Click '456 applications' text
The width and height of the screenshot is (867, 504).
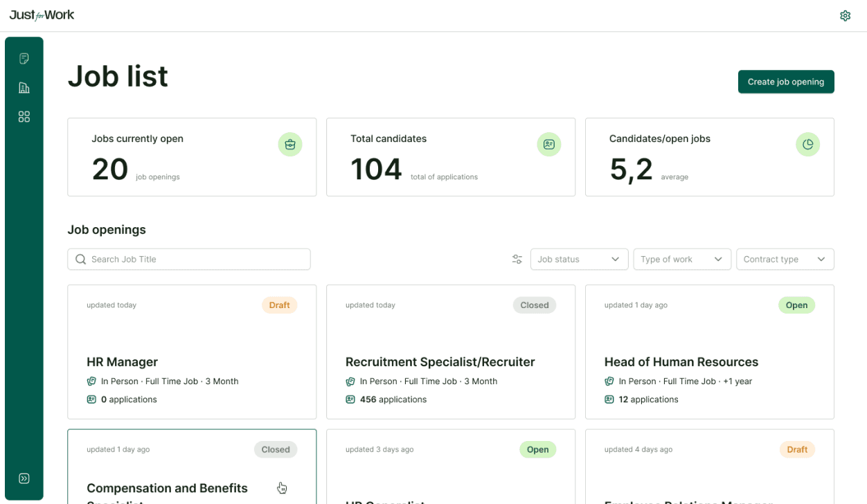click(393, 399)
